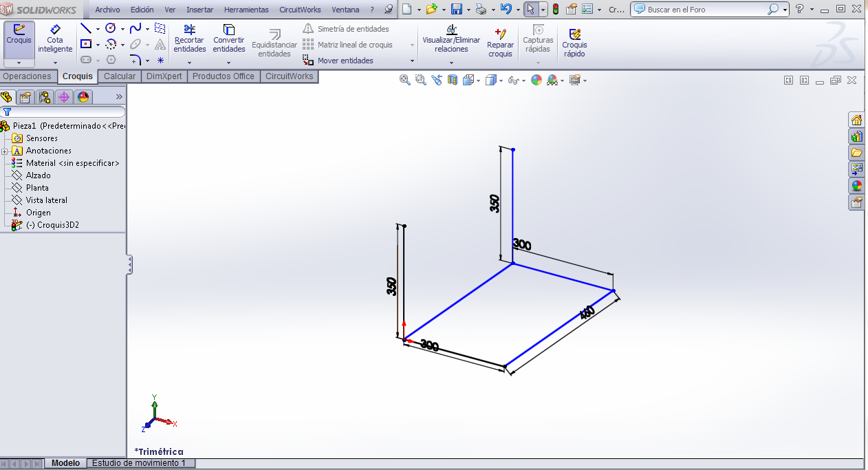The image size is (868, 470).
Task: Click the Print icon
Action: 481,10
